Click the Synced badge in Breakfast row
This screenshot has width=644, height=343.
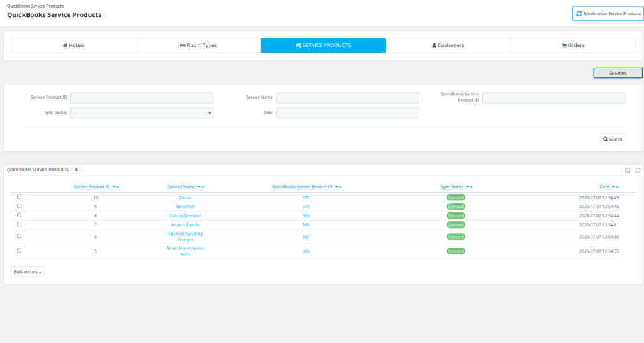(x=455, y=207)
